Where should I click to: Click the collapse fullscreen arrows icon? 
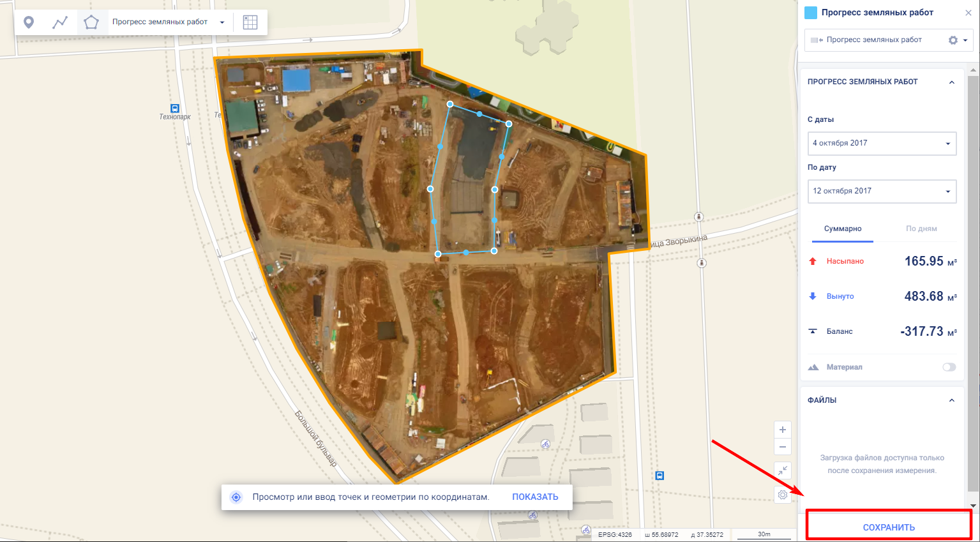point(783,470)
